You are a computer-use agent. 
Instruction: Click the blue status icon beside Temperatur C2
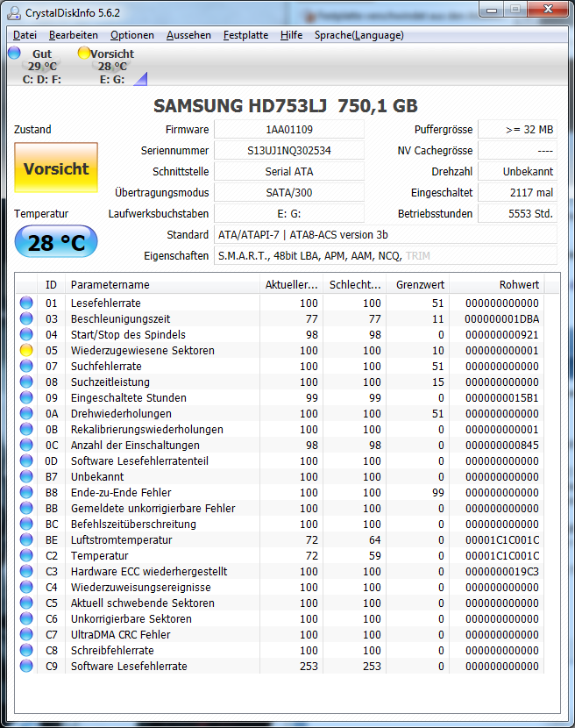click(x=26, y=555)
